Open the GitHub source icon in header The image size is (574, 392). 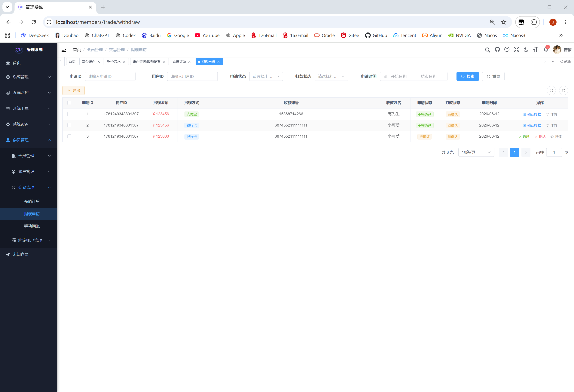tap(497, 49)
